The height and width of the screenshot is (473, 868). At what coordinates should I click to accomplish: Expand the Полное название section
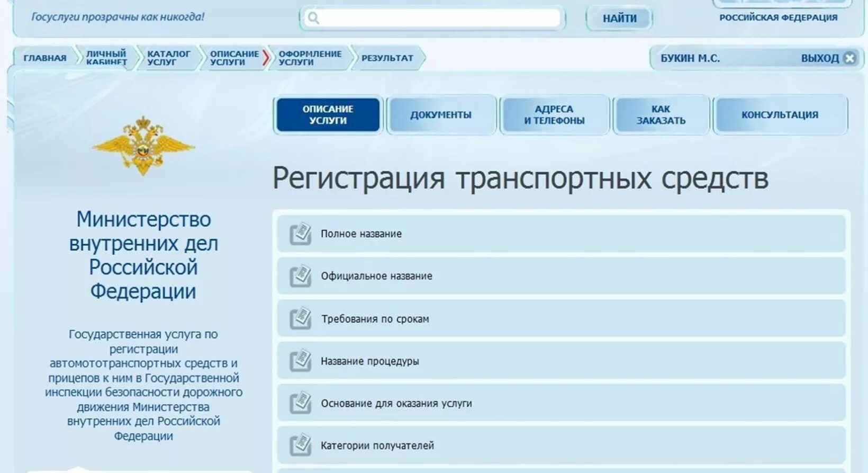(x=561, y=234)
